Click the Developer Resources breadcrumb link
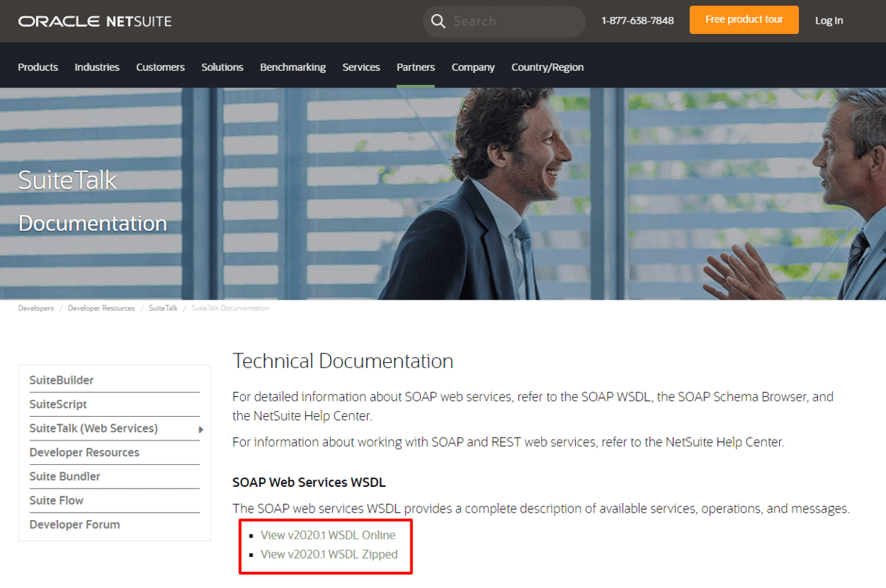Screen dimensions: 886x588 [101, 308]
